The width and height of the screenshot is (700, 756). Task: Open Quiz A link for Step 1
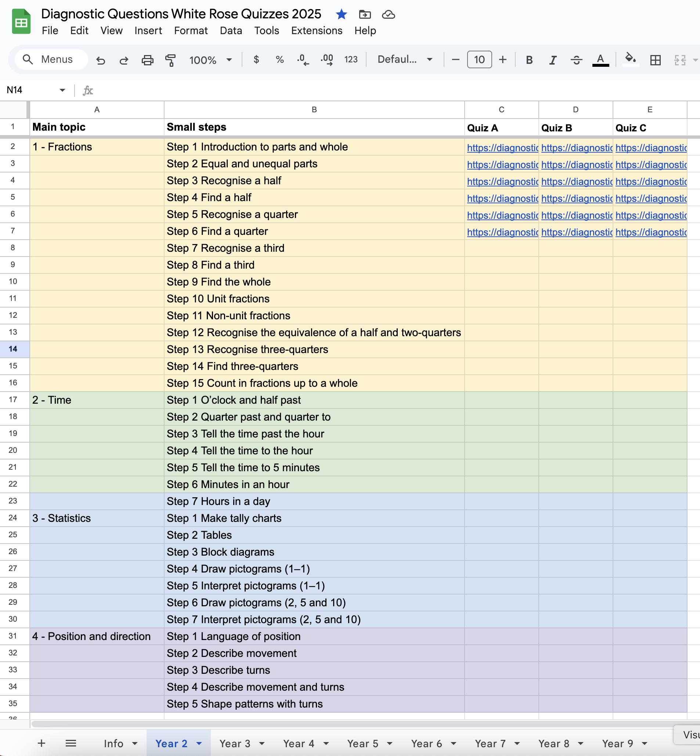pos(502,148)
